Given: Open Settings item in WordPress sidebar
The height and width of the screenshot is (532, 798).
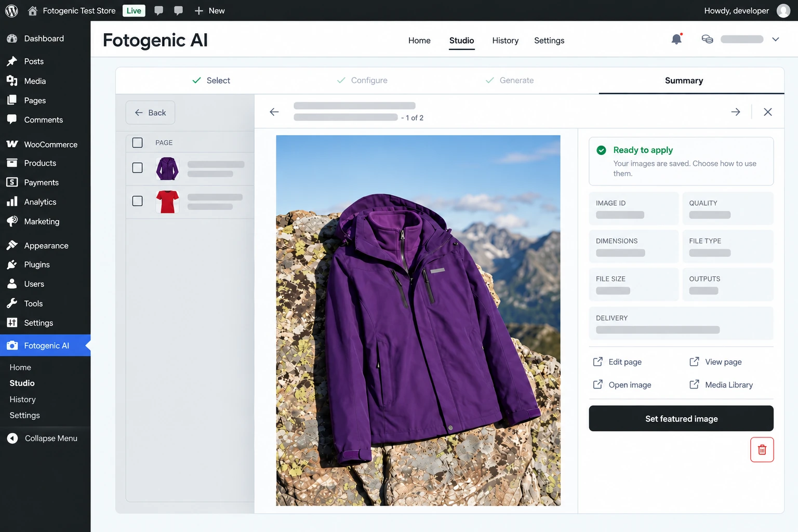Looking at the screenshot, I should click(38, 323).
